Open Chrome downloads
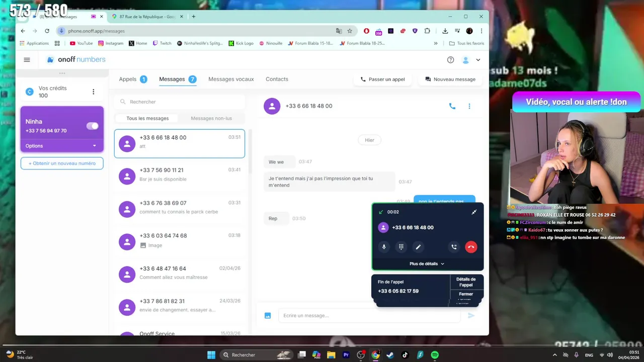644x362 pixels. click(445, 31)
